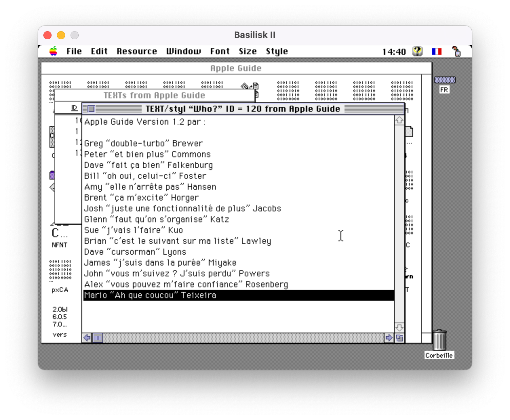510x420 pixels.
Task: Open the Window menu
Action: 183,51
